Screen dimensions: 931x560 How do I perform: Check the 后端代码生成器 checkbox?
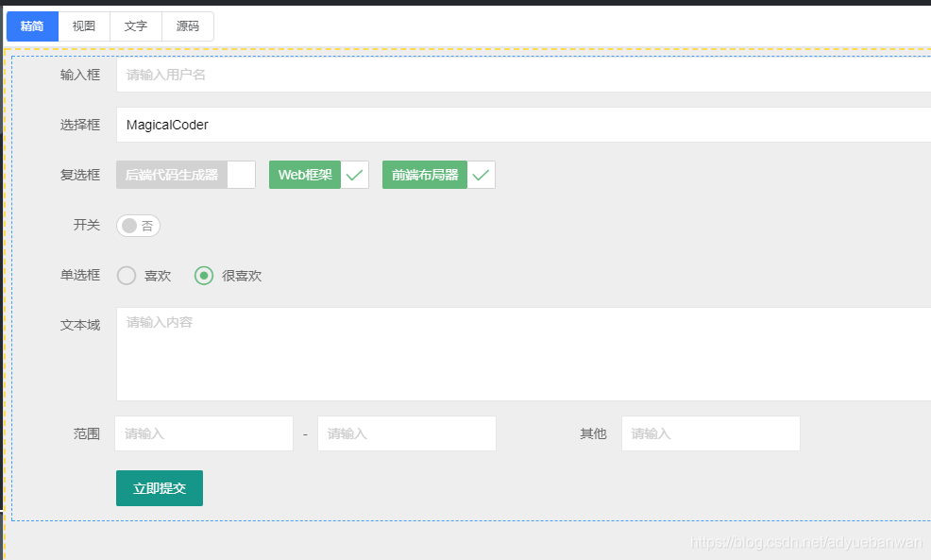186,175
